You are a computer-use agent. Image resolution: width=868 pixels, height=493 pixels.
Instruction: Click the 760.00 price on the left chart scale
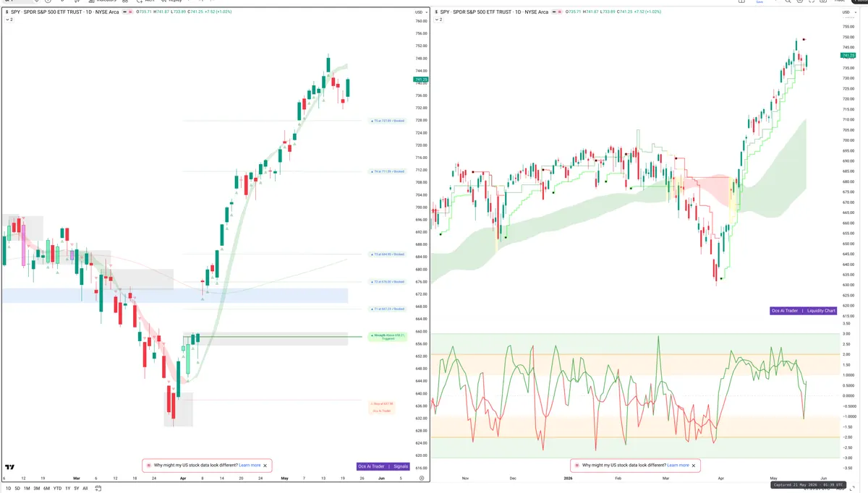tap(421, 21)
